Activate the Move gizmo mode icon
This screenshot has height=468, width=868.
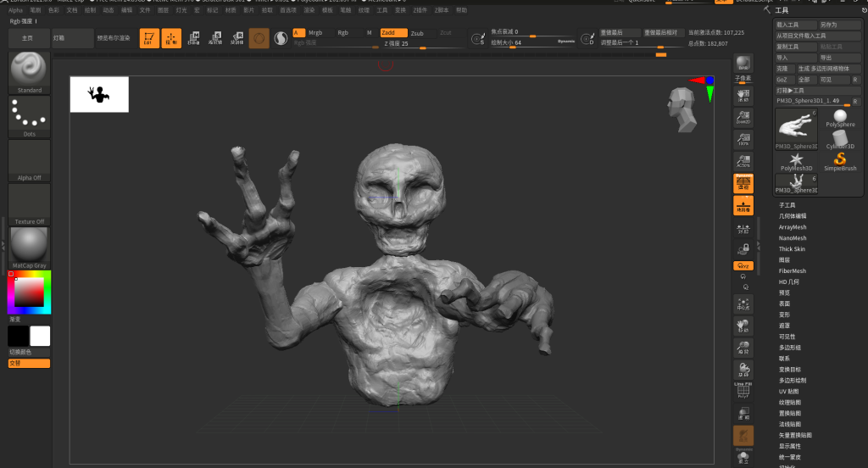pos(193,38)
